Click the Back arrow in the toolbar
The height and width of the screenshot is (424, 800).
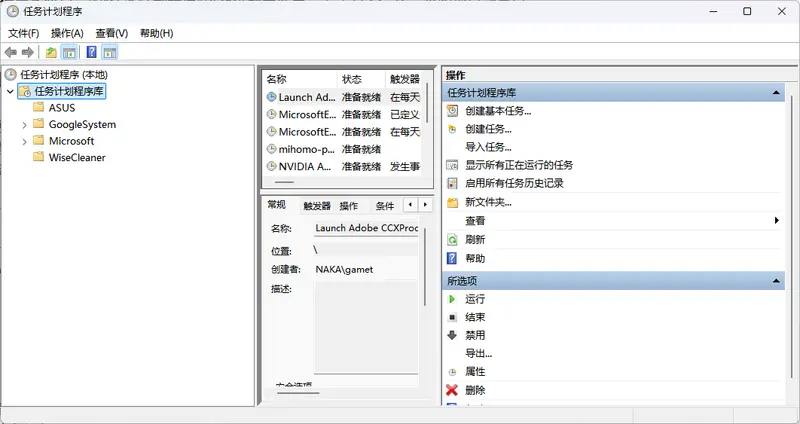11,52
